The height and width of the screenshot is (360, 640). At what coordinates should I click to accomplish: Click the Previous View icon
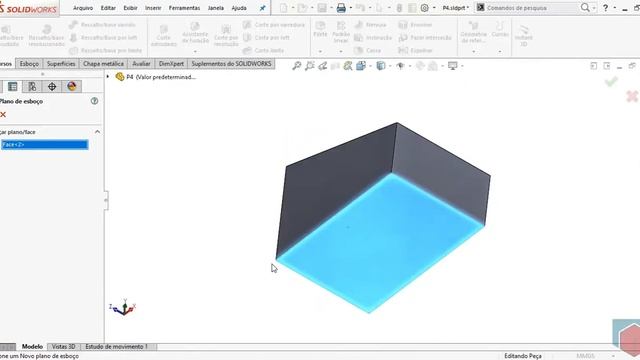point(322,66)
